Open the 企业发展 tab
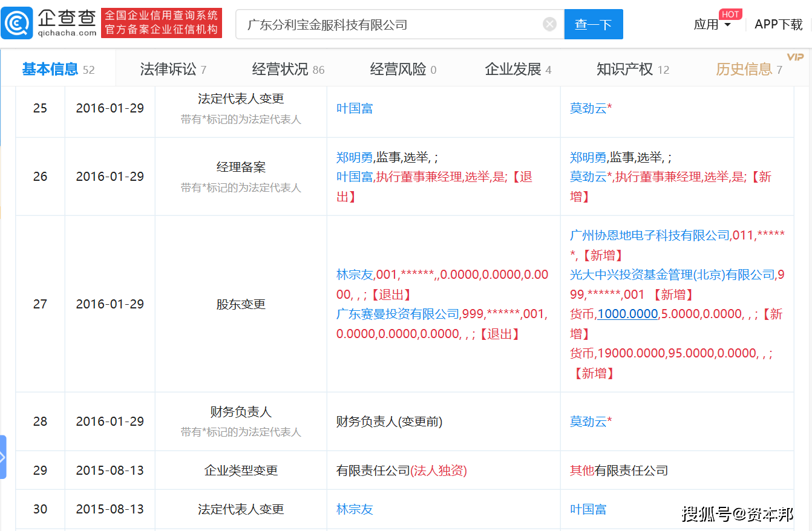Image resolution: width=812 pixels, height=531 pixels. coord(518,70)
